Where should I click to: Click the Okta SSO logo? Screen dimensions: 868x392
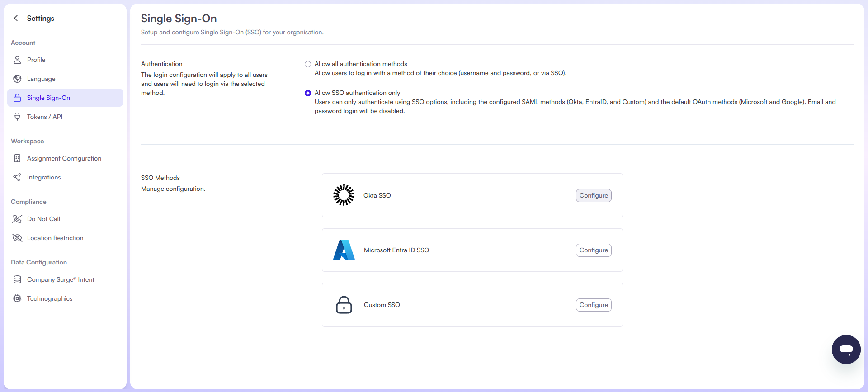coord(344,195)
